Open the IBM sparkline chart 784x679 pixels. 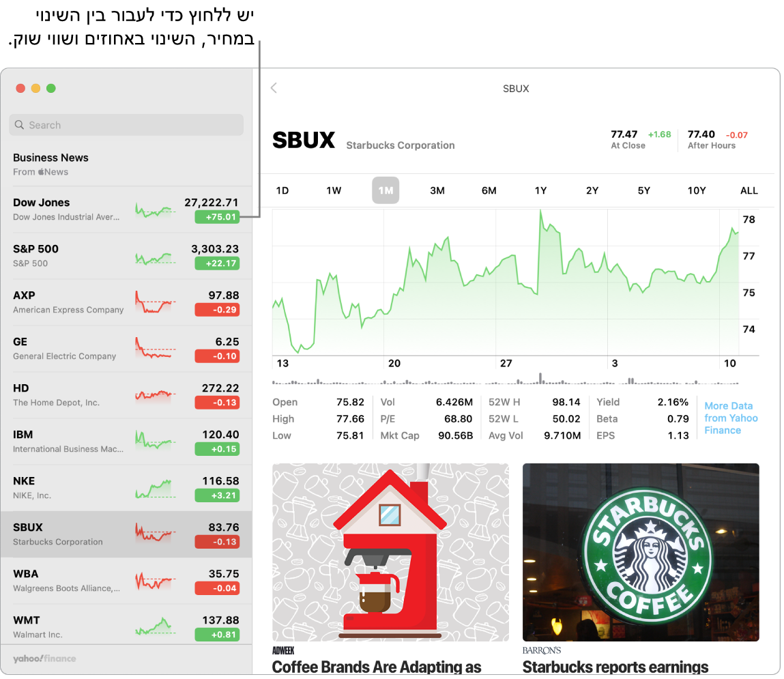pos(156,440)
